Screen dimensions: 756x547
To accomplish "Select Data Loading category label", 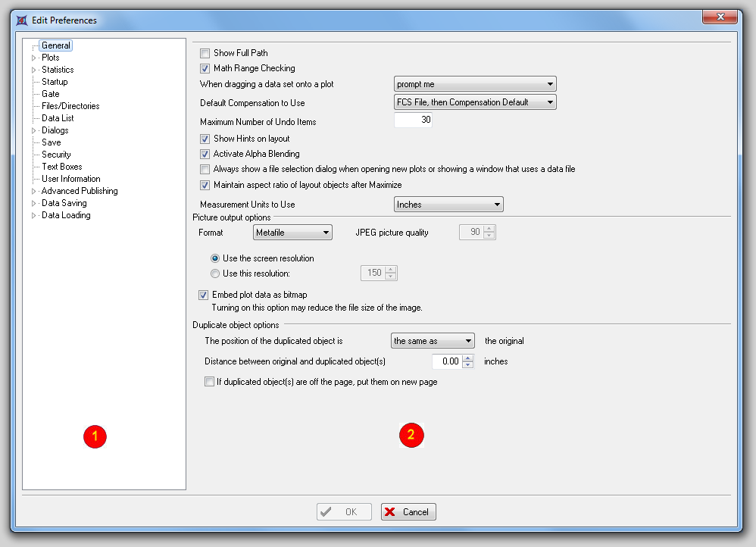I will (x=66, y=215).
